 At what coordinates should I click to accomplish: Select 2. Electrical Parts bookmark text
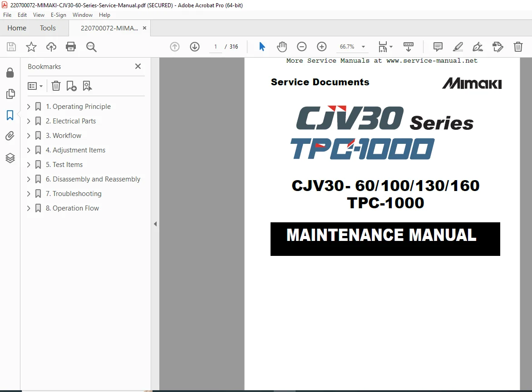(71, 121)
